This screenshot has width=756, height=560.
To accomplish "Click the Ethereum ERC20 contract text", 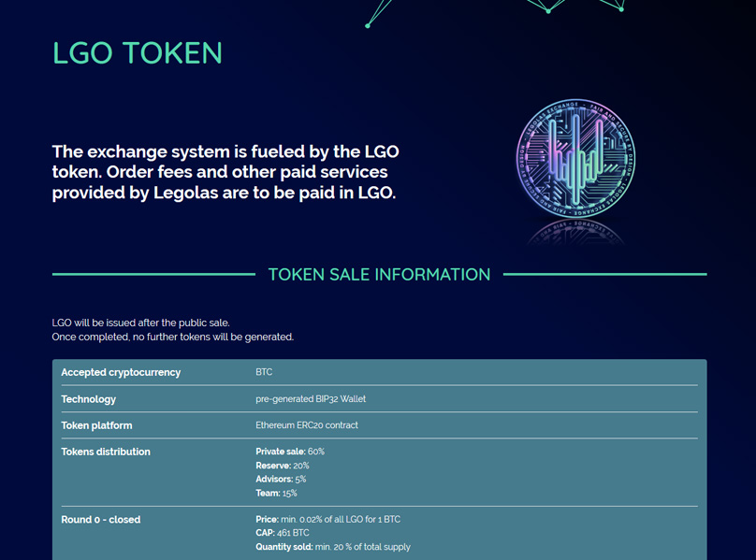I will [x=307, y=425].
